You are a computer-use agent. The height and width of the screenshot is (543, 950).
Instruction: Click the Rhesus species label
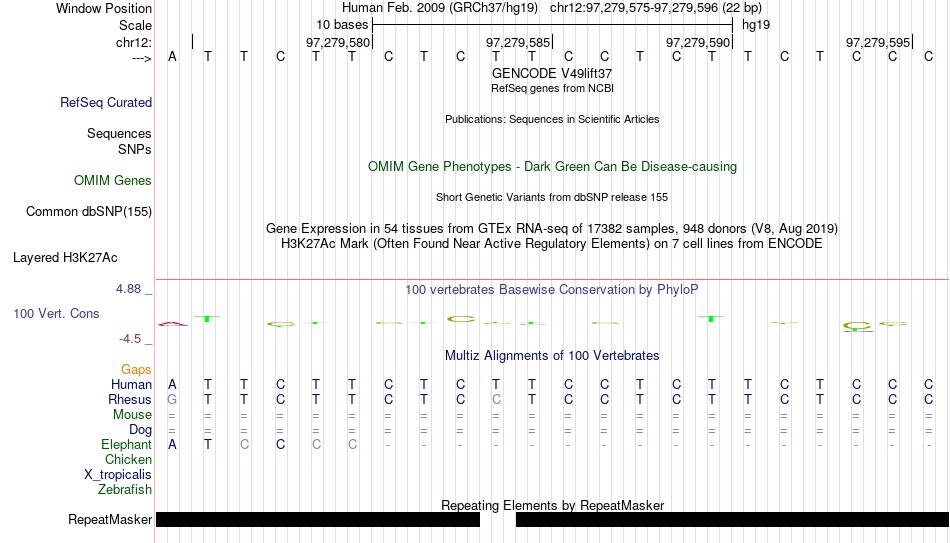pos(130,399)
